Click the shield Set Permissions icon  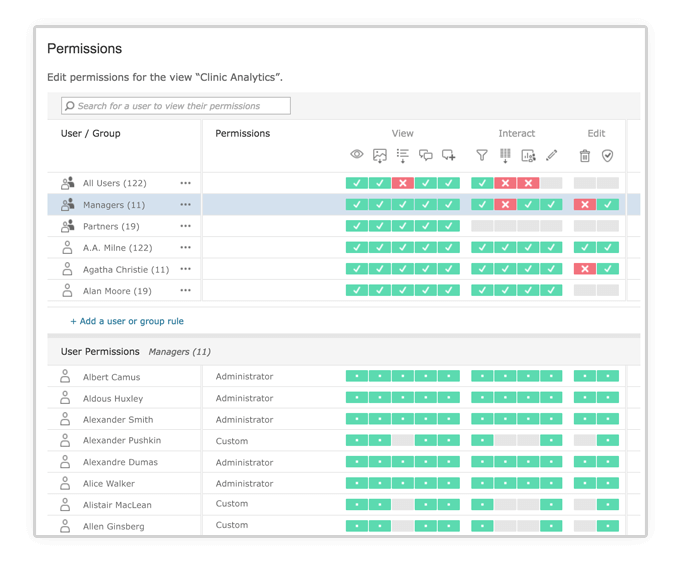point(607,156)
